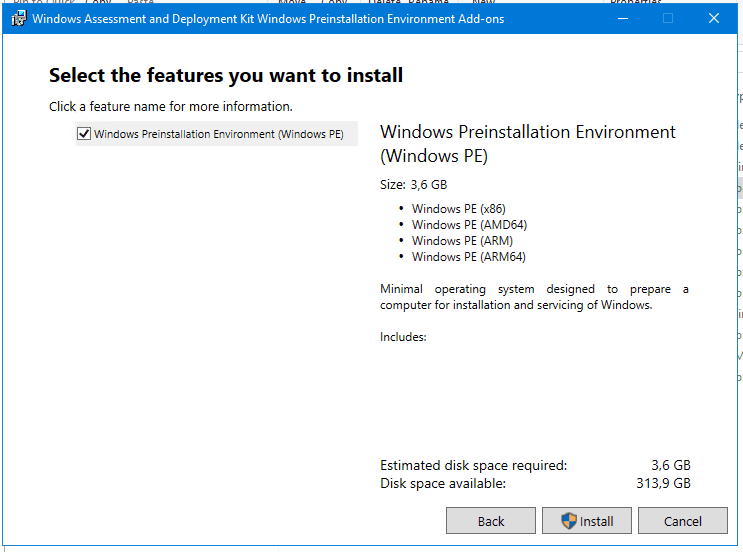
Task: Click the Back button
Action: pyautogui.click(x=491, y=521)
